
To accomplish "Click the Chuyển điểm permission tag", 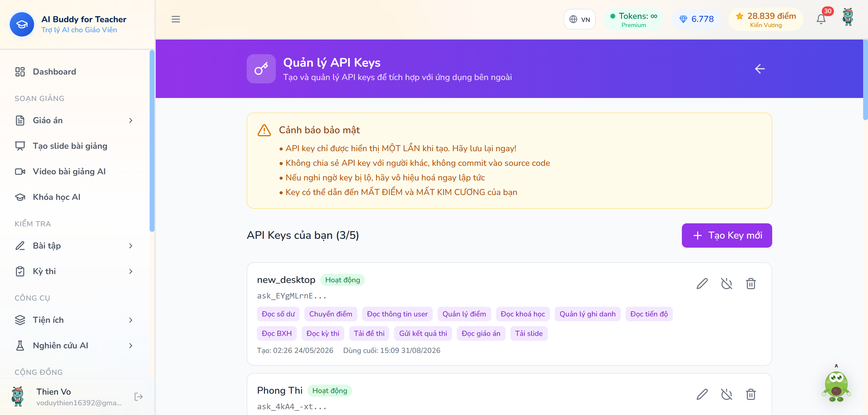I will pos(331,314).
